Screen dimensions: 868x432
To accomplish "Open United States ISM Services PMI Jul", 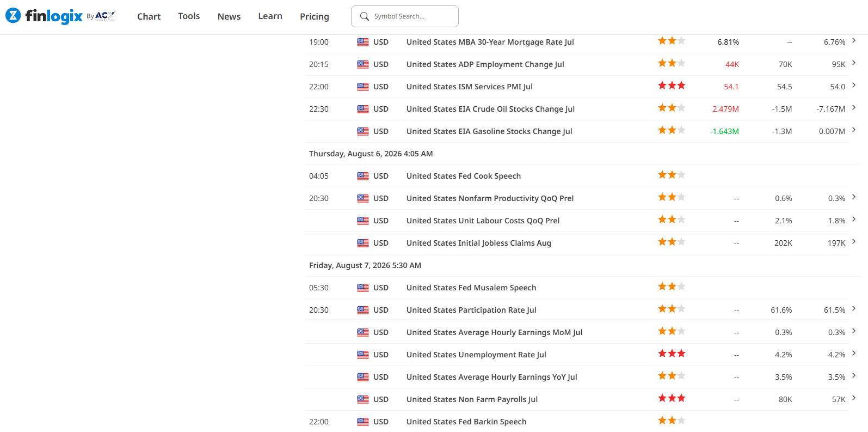I will (470, 87).
